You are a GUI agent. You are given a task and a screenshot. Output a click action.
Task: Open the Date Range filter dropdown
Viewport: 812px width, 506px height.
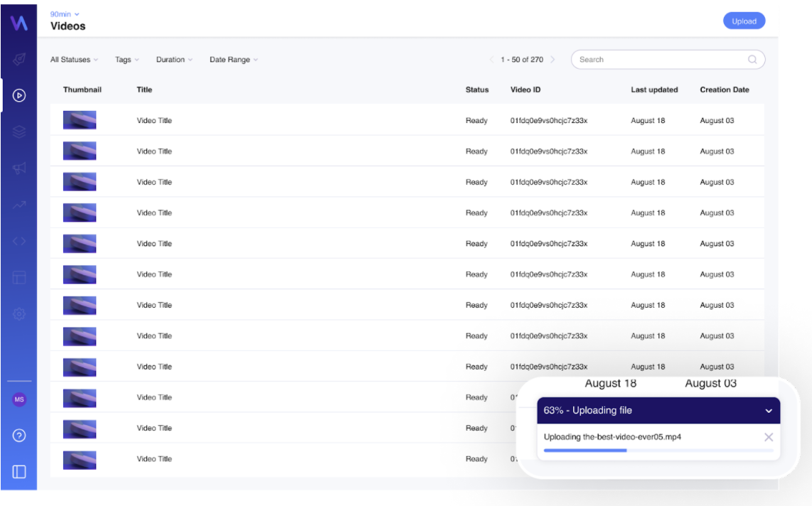[233, 60]
